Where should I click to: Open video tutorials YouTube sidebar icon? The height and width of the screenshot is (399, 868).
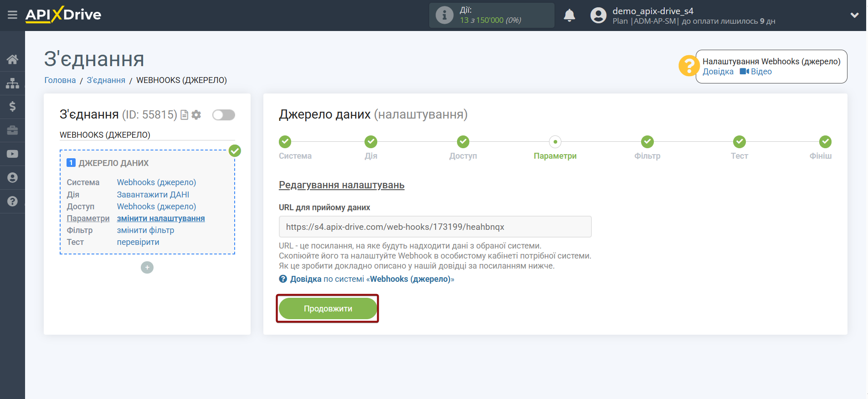tap(12, 154)
